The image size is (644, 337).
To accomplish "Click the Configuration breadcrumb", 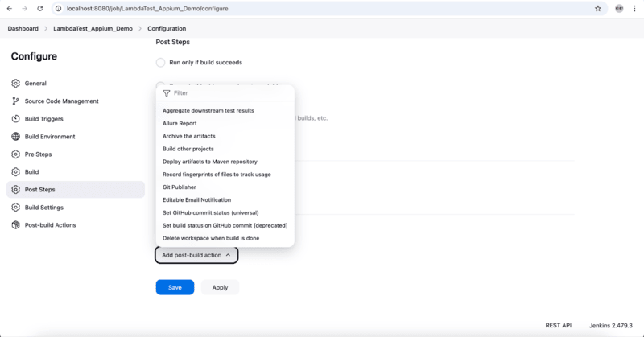I will click(167, 29).
